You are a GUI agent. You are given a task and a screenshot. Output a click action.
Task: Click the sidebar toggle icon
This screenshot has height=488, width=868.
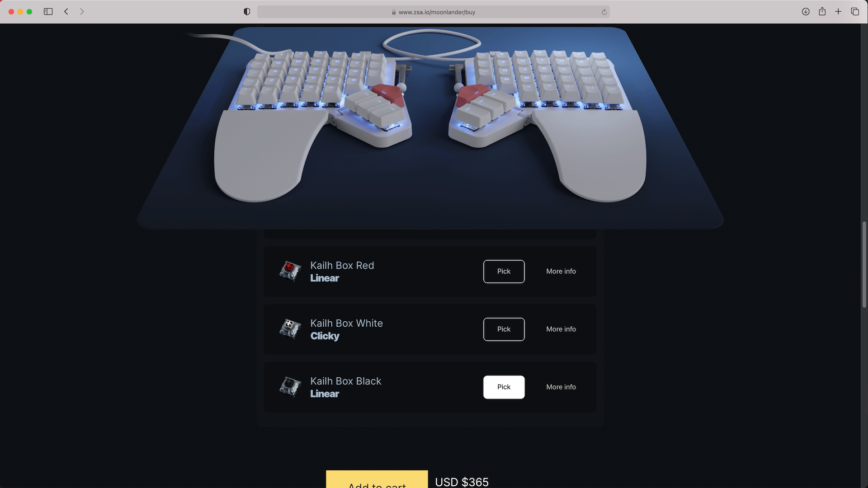pos(47,12)
